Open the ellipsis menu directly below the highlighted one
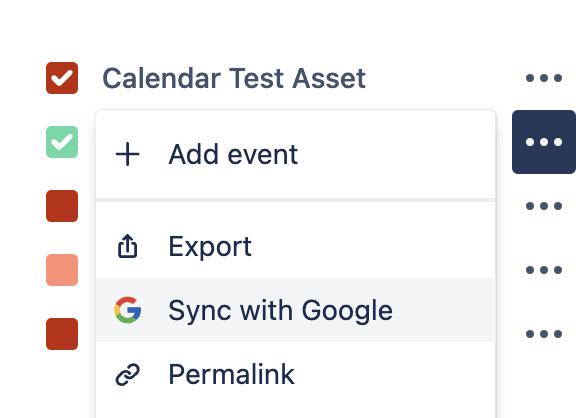Viewport: 586px width, 418px height. coord(544,206)
